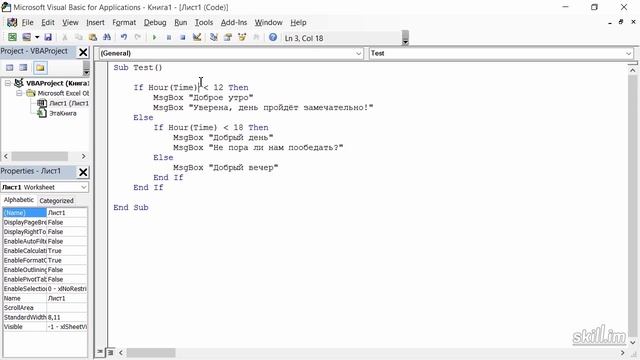Open the Object Browser icon
Screen dimensions: 640x360
click(x=242, y=38)
